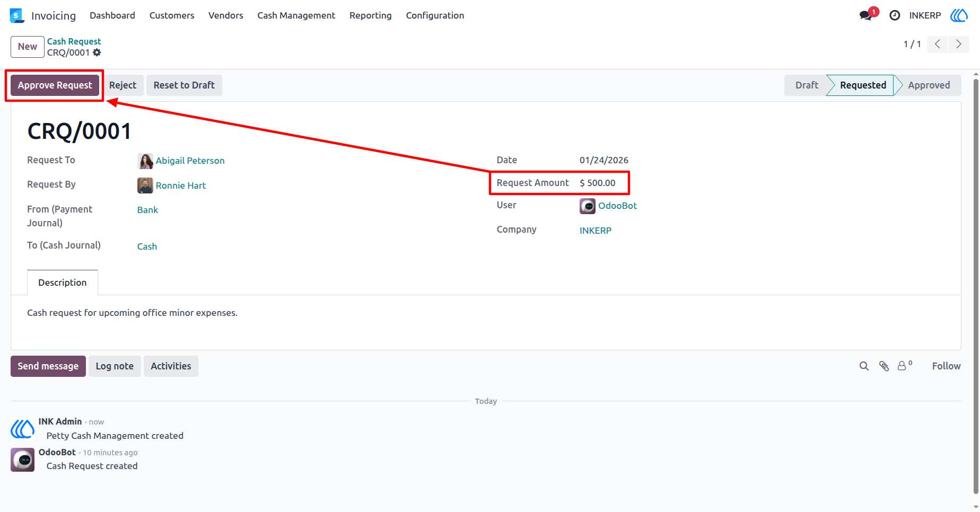The height and width of the screenshot is (512, 980).
Task: Follow this cash request
Action: [946, 366]
